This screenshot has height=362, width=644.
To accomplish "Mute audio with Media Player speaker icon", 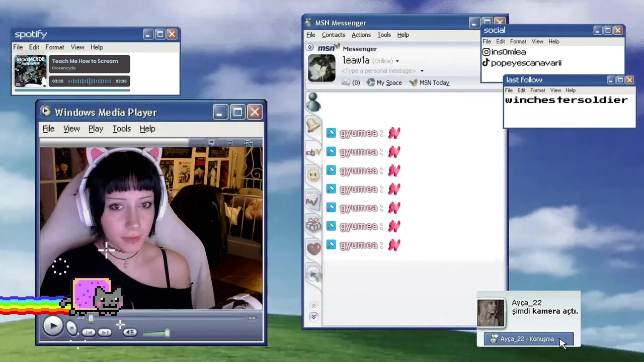I will (130, 332).
